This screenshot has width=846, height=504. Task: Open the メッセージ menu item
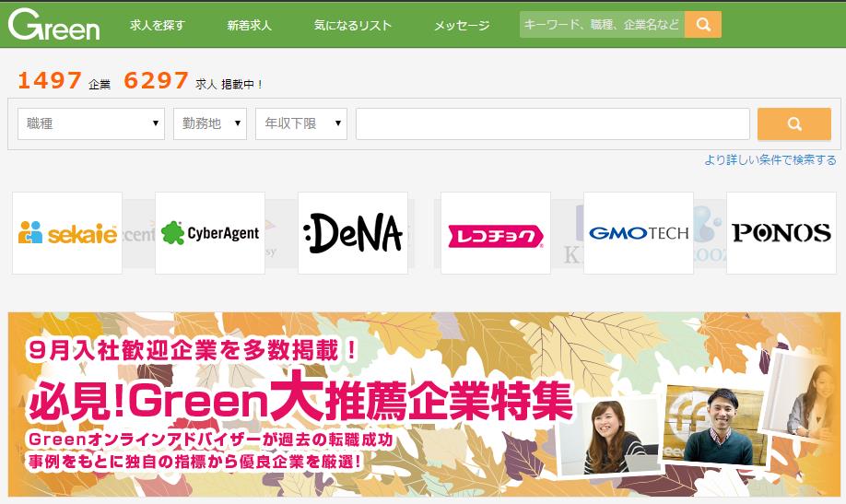coord(462,25)
